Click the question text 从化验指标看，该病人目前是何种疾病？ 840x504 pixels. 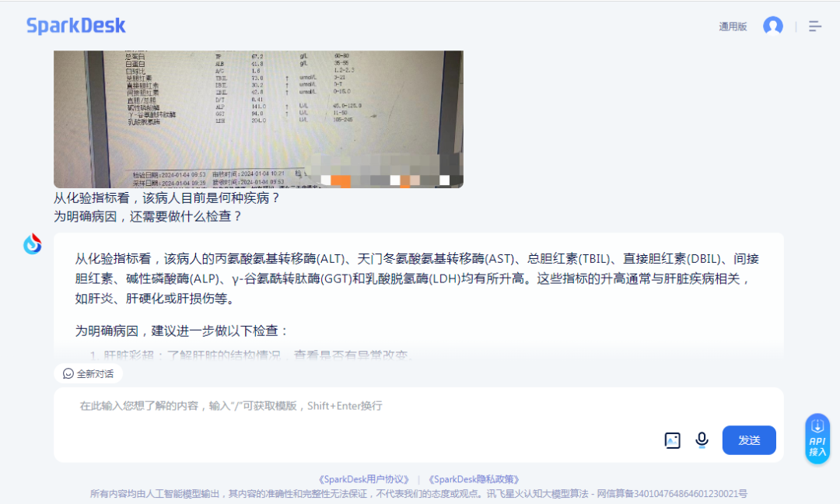167,198
